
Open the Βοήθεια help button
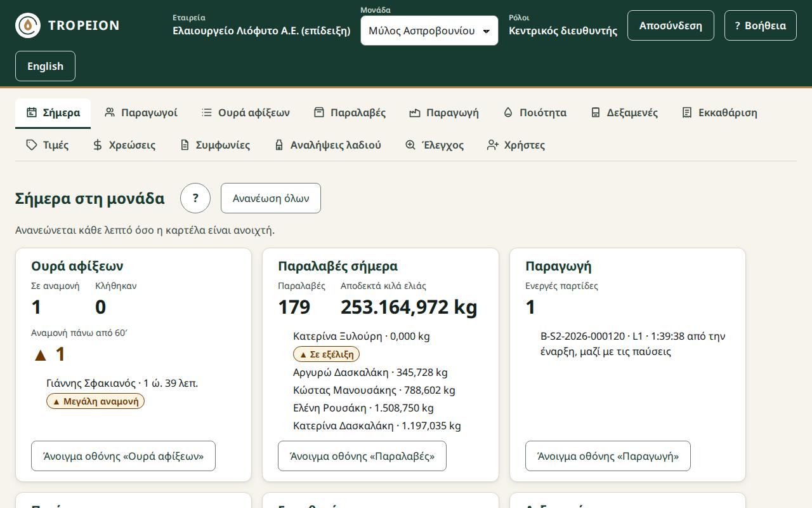tap(761, 25)
